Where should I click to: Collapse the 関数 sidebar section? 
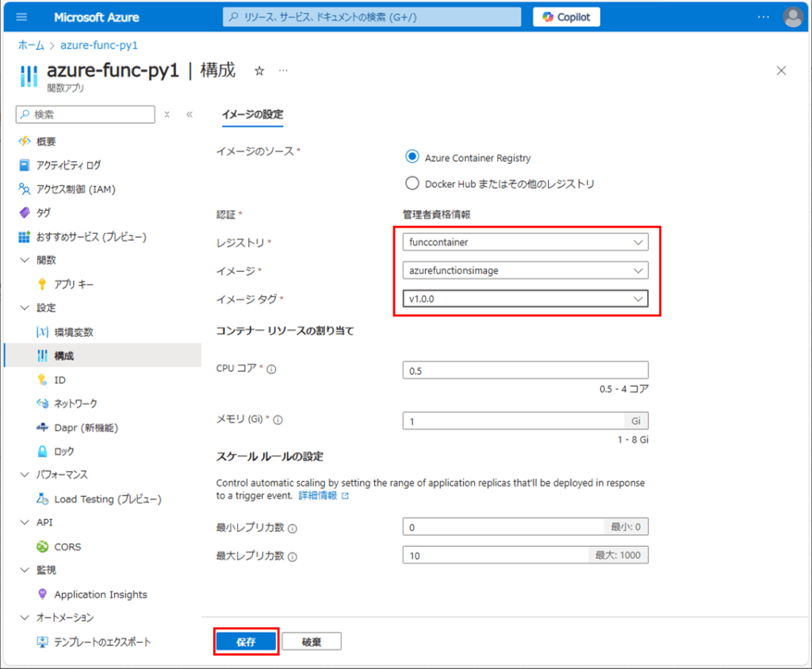pyautogui.click(x=25, y=259)
